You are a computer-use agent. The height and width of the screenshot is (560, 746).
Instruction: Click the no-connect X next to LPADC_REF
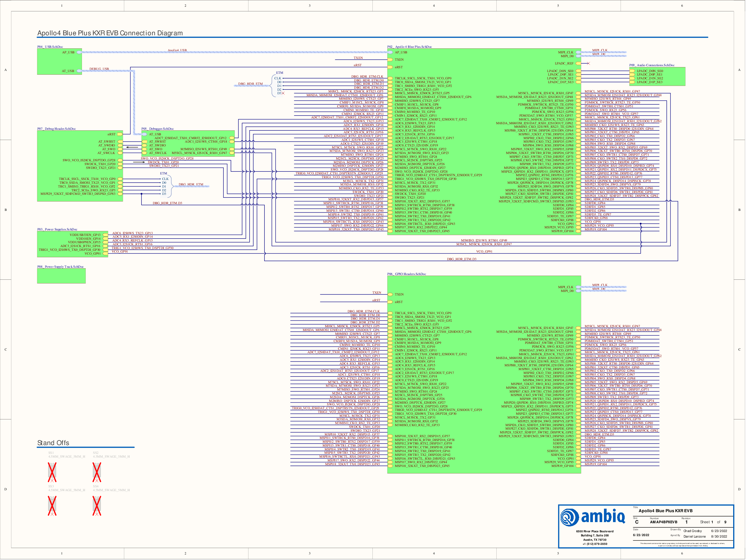(588, 63)
